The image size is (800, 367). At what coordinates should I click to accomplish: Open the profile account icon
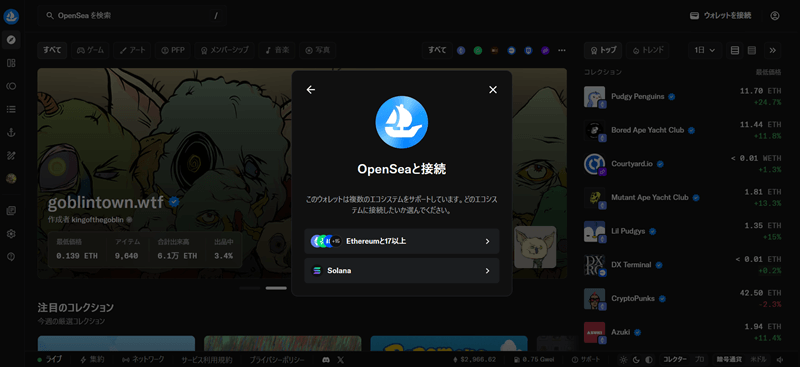[774, 16]
